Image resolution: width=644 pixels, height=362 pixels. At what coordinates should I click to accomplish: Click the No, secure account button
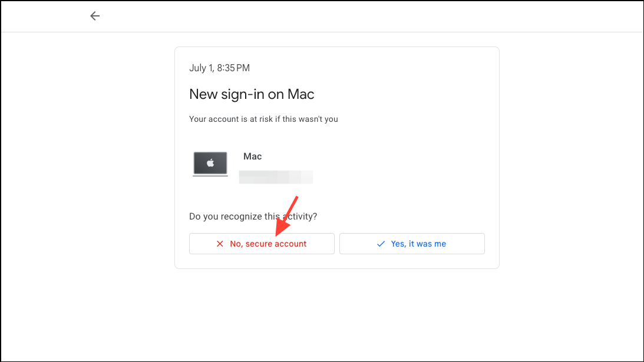[x=262, y=244]
